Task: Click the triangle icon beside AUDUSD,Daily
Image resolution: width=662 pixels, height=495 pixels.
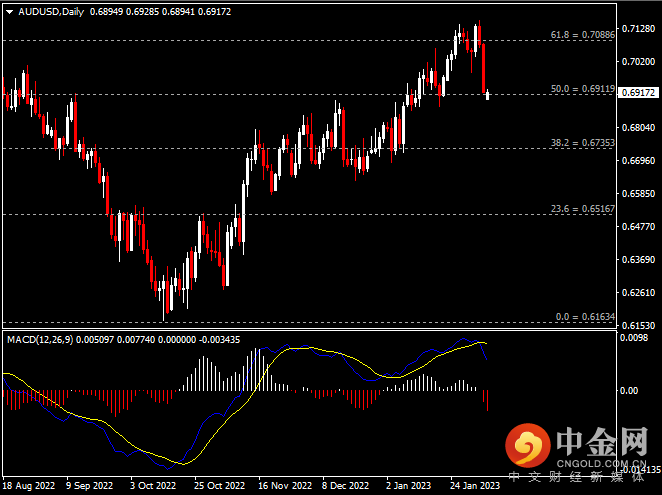Action: point(9,11)
